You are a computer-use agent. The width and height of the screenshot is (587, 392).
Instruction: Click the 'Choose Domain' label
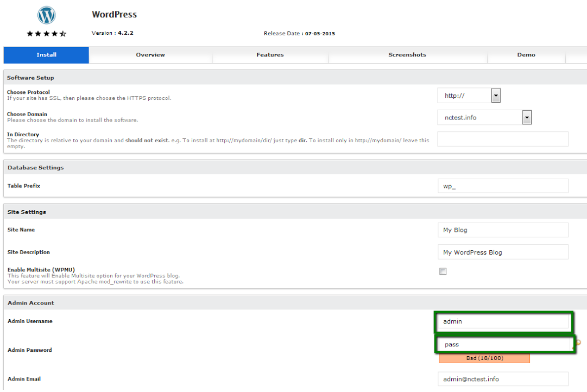point(27,114)
